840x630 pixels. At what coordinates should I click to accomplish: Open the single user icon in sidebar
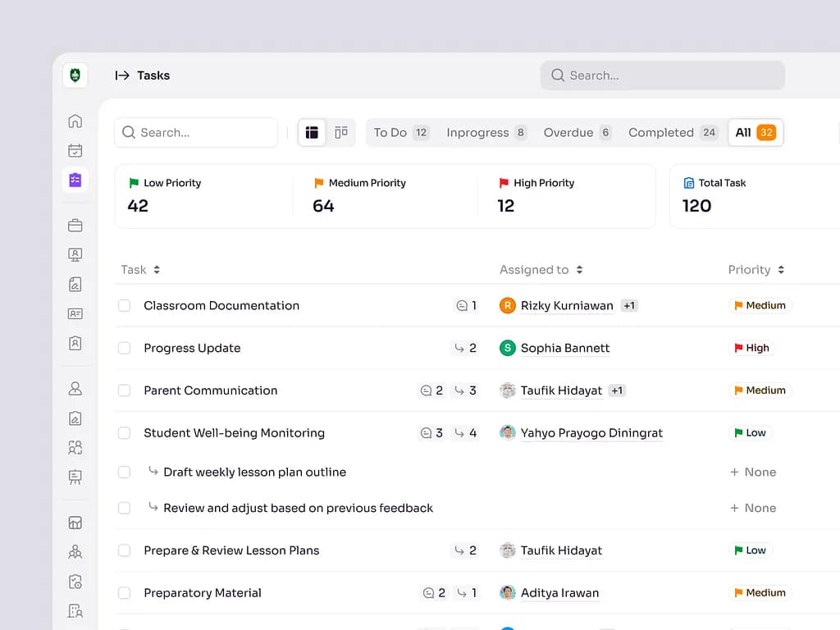(75, 388)
